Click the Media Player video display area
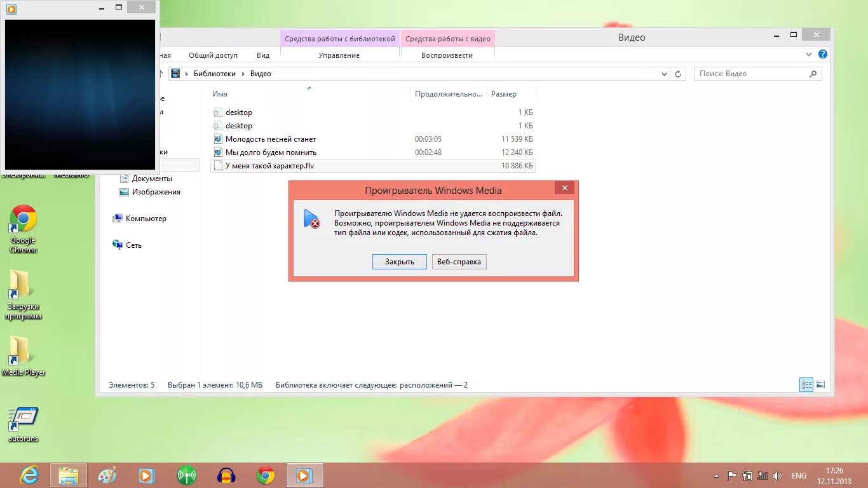Screen dimensions: 868x488 tap(80, 94)
